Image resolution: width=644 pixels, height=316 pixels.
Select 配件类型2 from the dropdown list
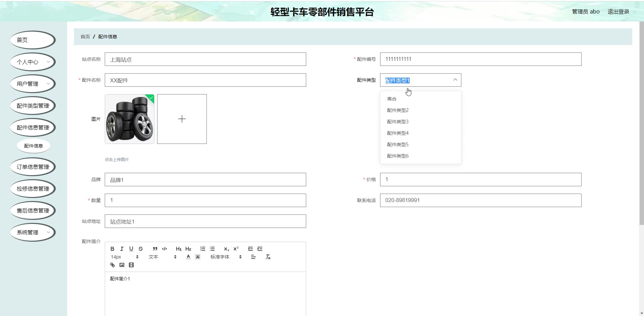click(420, 110)
